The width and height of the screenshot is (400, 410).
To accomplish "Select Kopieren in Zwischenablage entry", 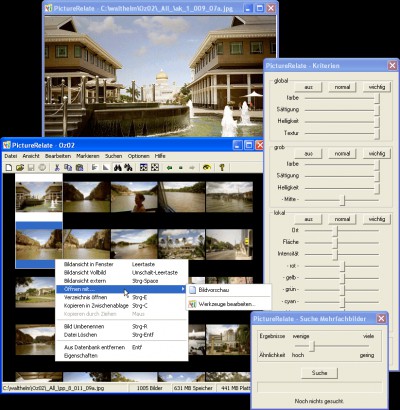I will click(122, 306).
